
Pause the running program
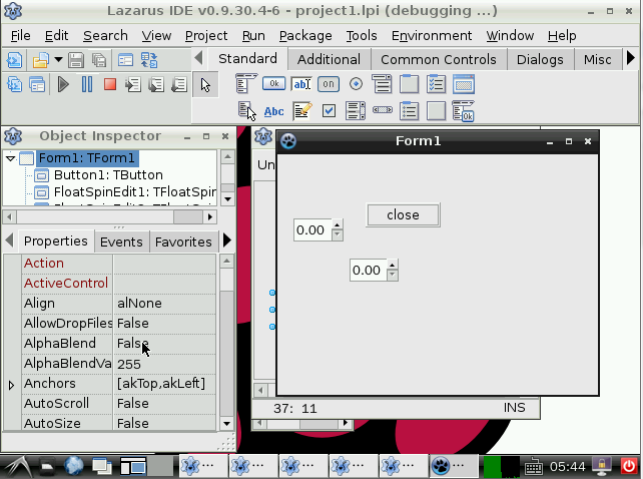tap(87, 85)
